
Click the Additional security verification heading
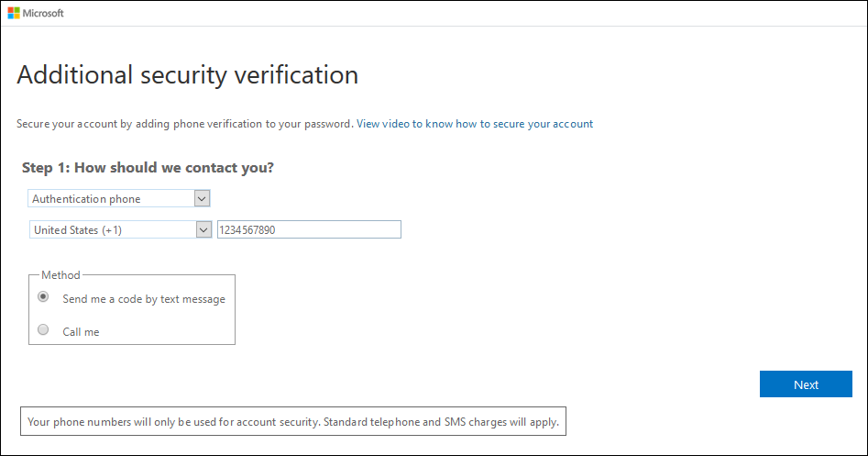[187, 74]
